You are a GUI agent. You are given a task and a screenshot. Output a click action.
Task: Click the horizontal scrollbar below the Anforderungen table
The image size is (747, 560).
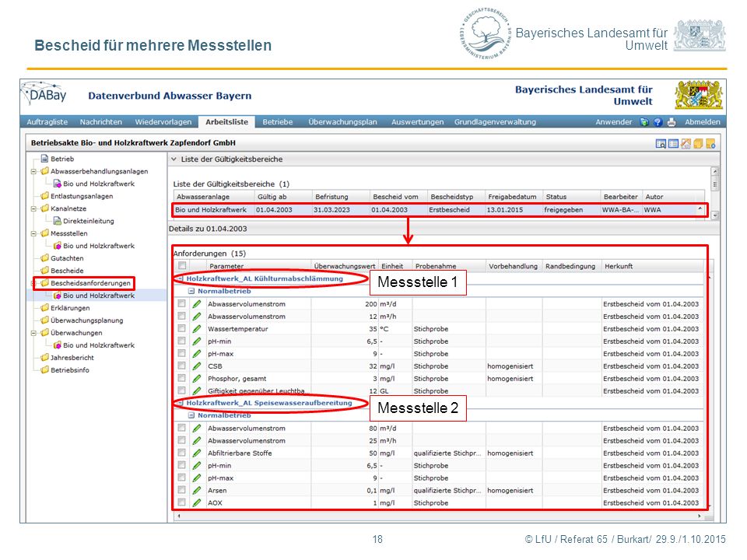(x=438, y=516)
